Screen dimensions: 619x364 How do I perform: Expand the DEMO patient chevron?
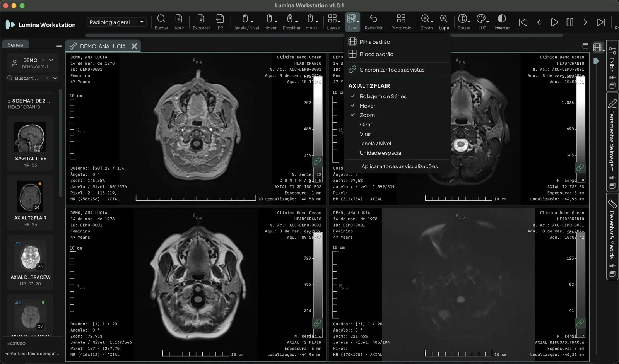[x=51, y=60]
